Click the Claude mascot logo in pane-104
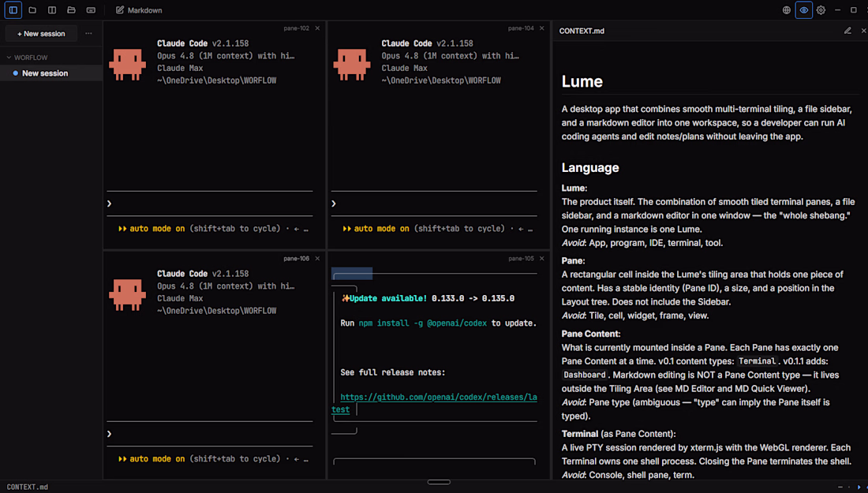 click(x=351, y=65)
